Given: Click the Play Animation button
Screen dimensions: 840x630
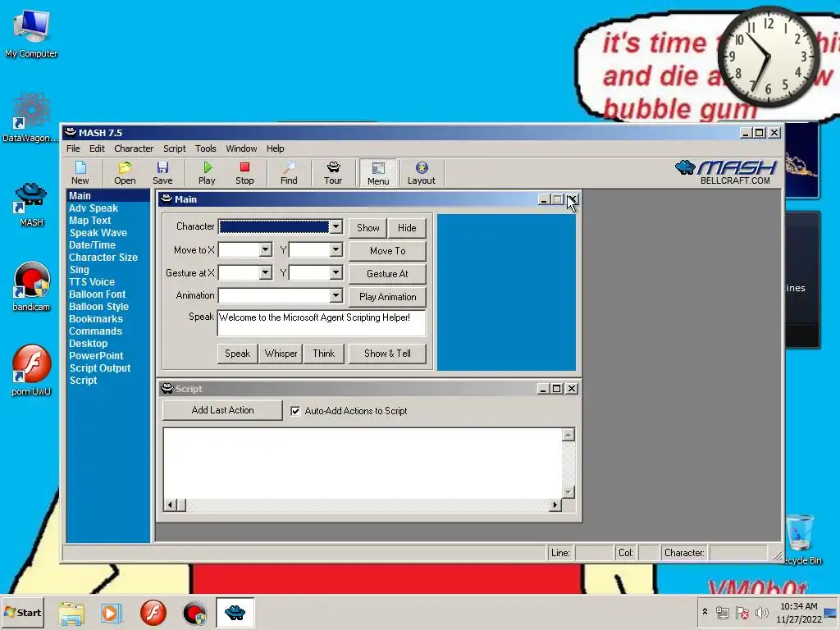Looking at the screenshot, I should 387,297.
